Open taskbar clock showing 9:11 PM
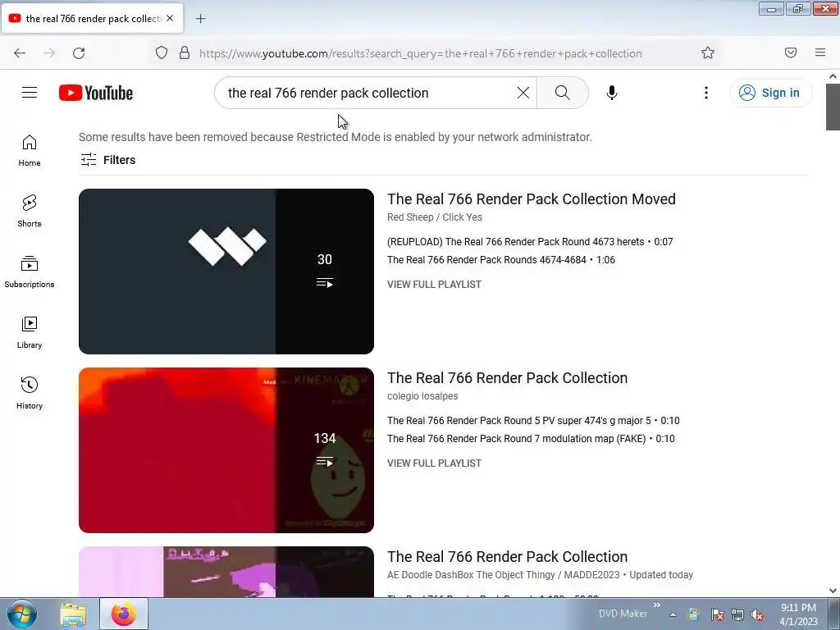This screenshot has width=840, height=630. pos(798,614)
